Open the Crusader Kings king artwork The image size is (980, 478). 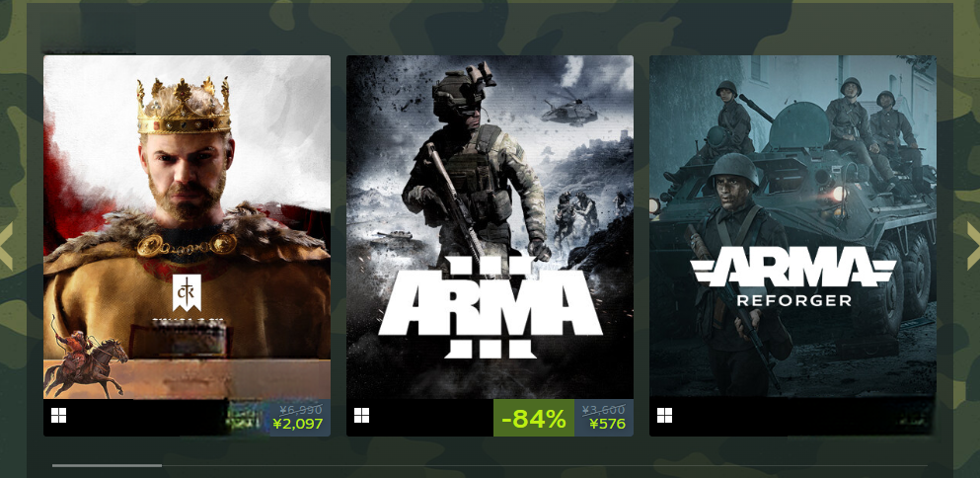(187, 226)
